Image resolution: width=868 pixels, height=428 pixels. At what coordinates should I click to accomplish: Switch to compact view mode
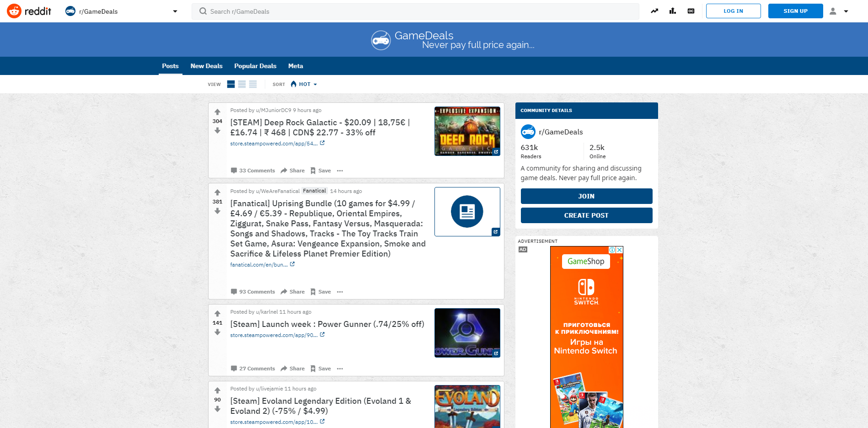pyautogui.click(x=253, y=84)
